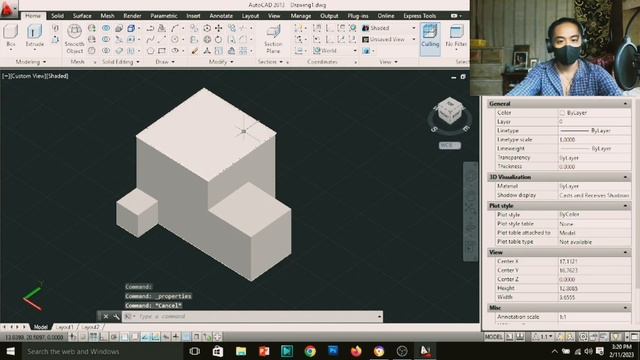The height and width of the screenshot is (360, 640).
Task: Click the Solid Union icon in Solid Editing
Action: (x=106, y=28)
